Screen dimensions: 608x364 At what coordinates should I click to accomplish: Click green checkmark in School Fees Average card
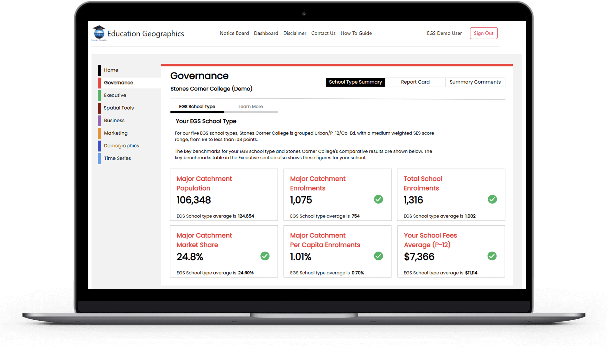[492, 256]
